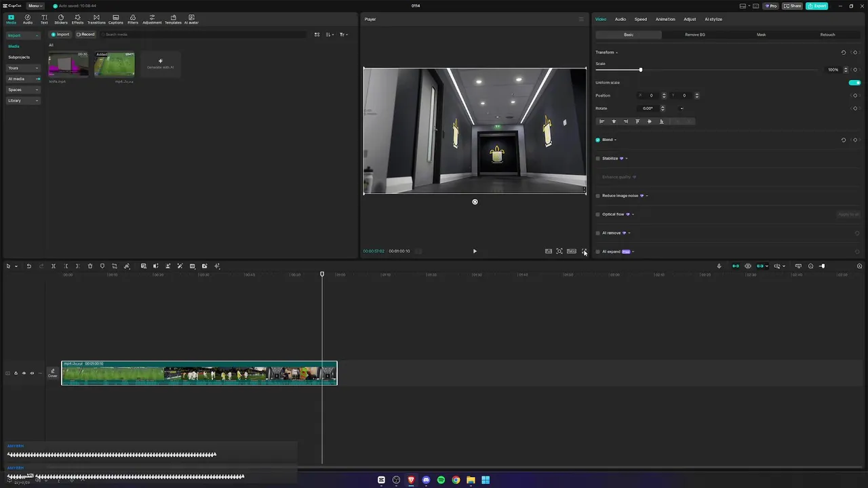Click the align left icon in Transform
Viewport: 868px width, 488px height.
tap(601, 121)
